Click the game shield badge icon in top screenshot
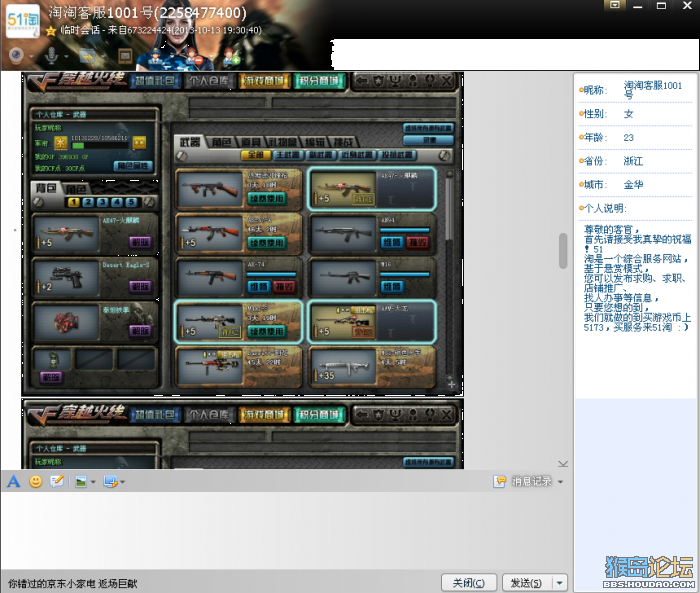 379,81
